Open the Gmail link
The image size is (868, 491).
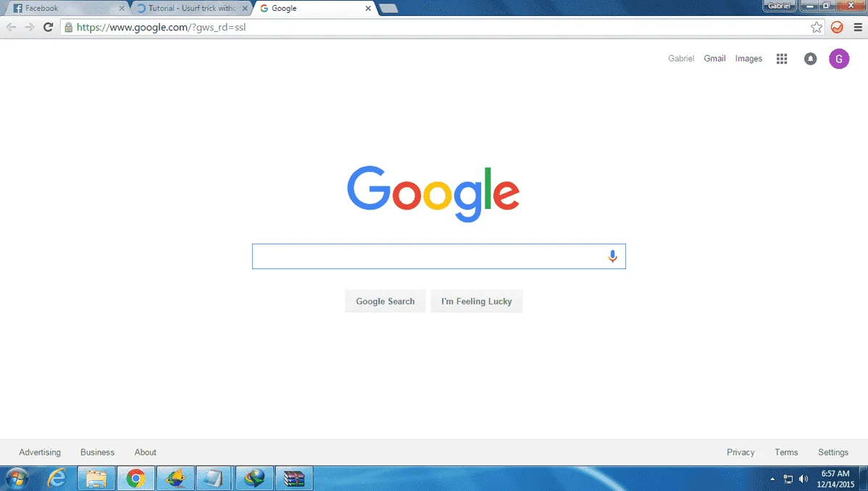coord(714,59)
